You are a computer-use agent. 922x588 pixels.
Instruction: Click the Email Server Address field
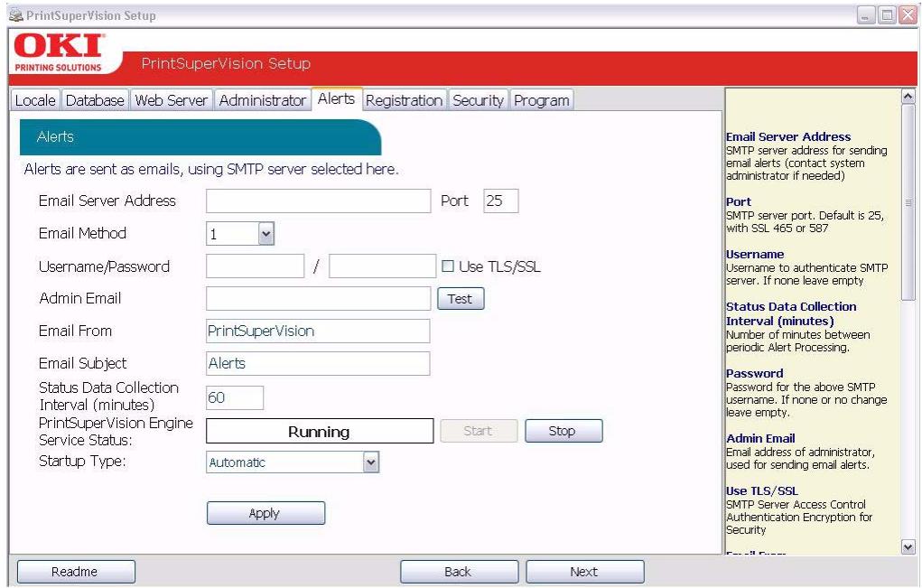click(318, 201)
